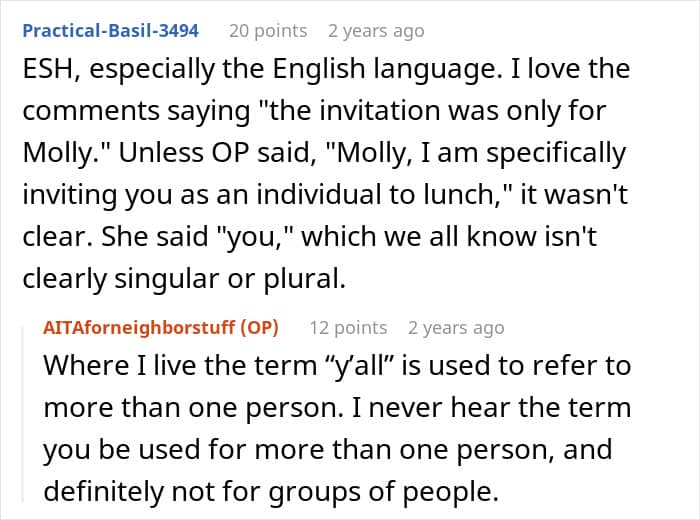Click the 12 points score
This screenshot has width=700, height=520.
click(347, 327)
